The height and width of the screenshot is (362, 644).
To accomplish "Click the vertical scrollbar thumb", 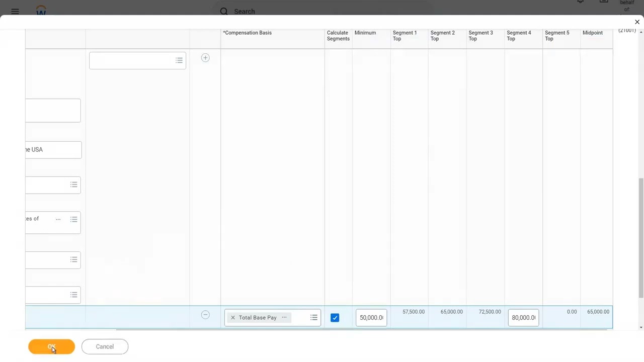I will [640, 237].
